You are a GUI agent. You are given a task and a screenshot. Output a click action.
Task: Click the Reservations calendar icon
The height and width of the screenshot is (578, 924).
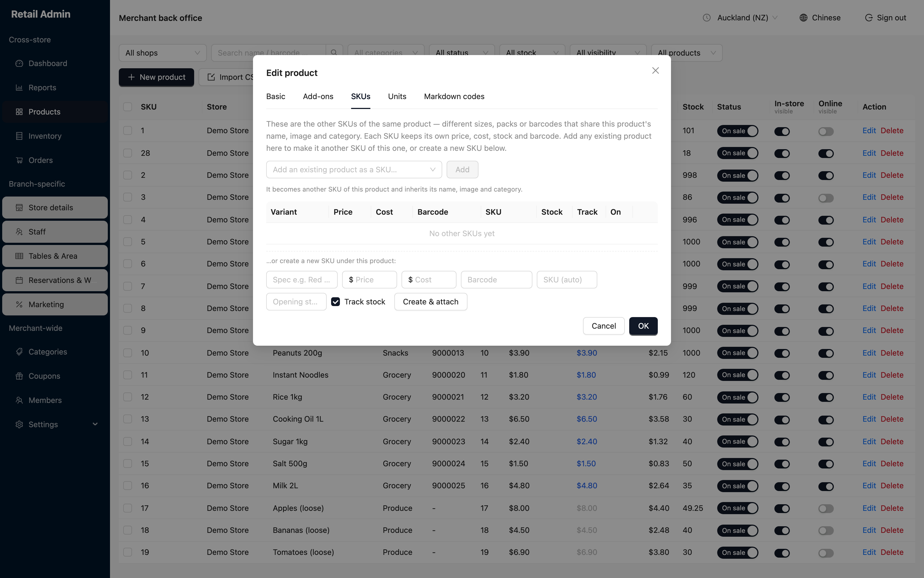[19, 280]
